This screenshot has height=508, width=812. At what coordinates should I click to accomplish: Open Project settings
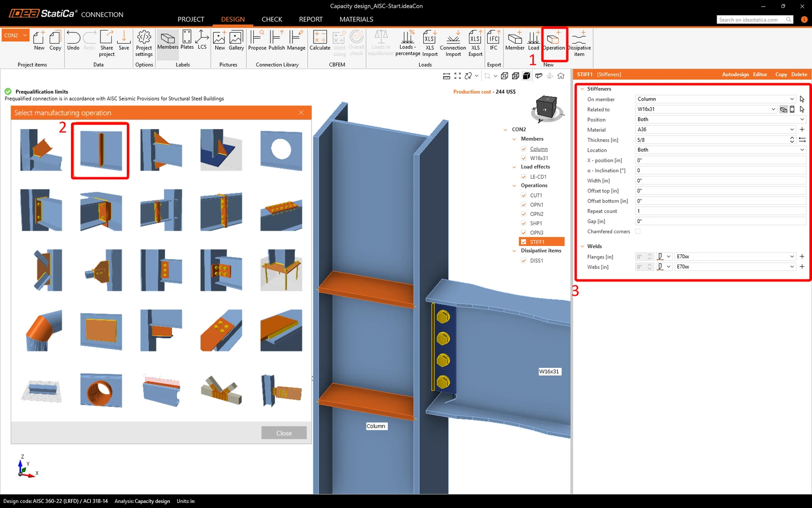click(x=144, y=43)
